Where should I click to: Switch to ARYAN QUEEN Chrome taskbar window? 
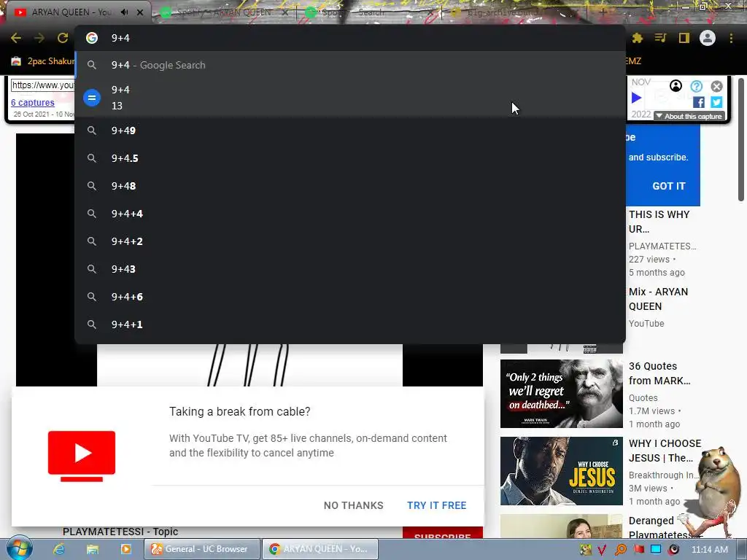pos(321,549)
